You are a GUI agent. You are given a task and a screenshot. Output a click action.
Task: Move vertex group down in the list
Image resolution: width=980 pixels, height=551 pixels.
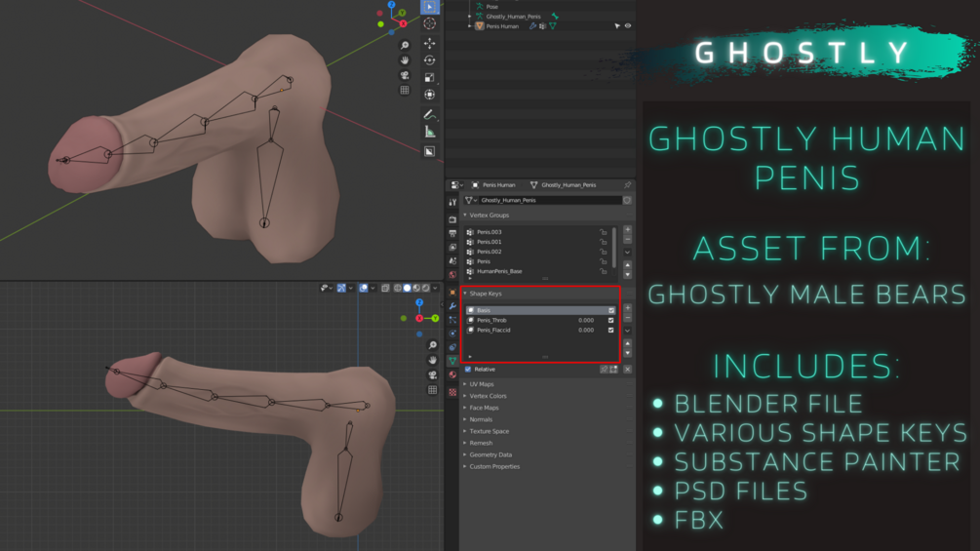coord(628,275)
